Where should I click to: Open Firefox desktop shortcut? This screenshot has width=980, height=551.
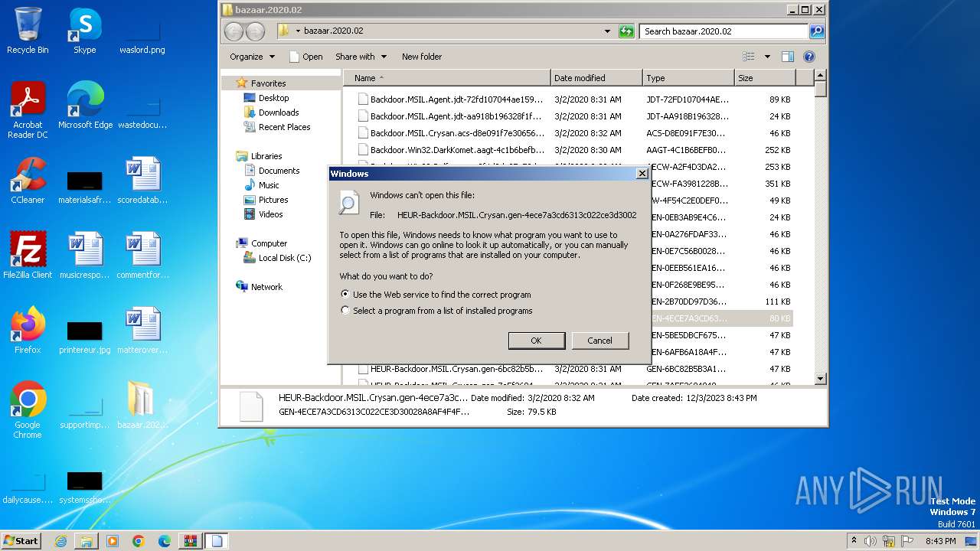tap(28, 331)
